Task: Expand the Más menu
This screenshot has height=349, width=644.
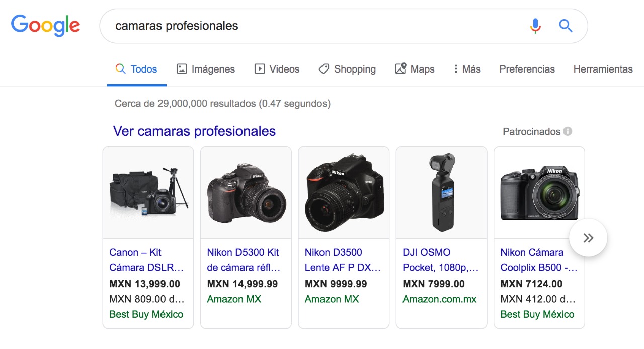Action: pos(467,69)
